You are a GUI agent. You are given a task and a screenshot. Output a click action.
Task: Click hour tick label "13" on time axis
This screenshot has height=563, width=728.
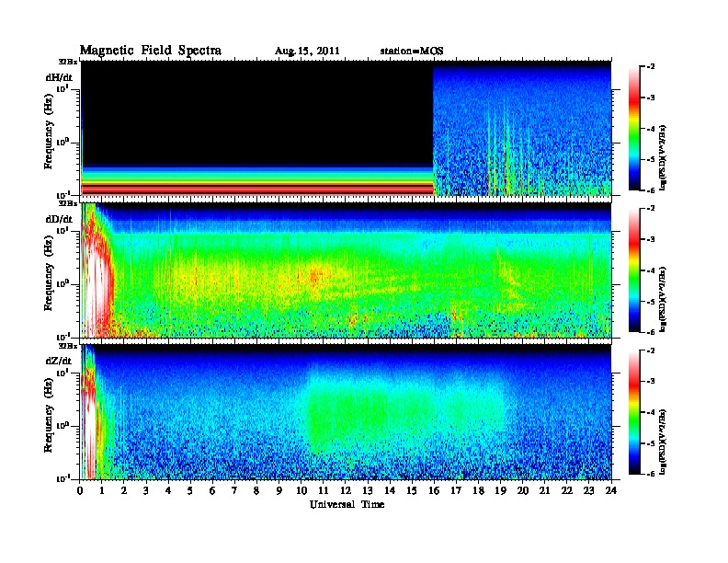368,491
